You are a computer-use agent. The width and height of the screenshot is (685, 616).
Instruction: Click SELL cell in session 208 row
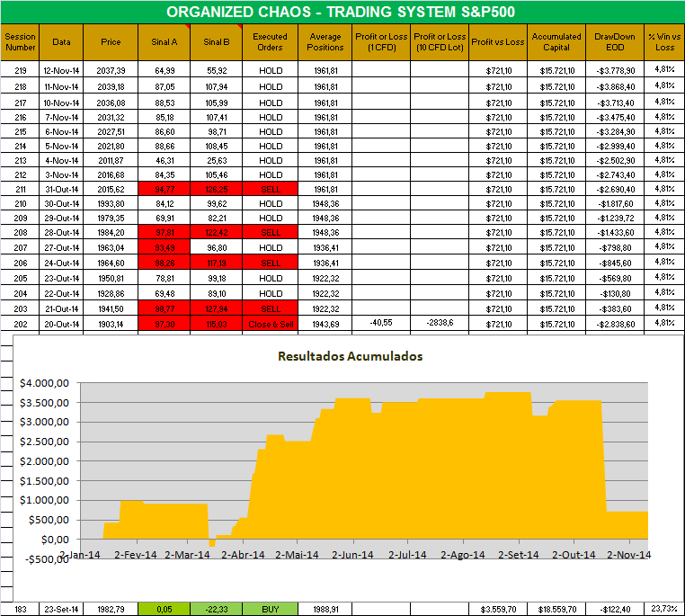(270, 232)
